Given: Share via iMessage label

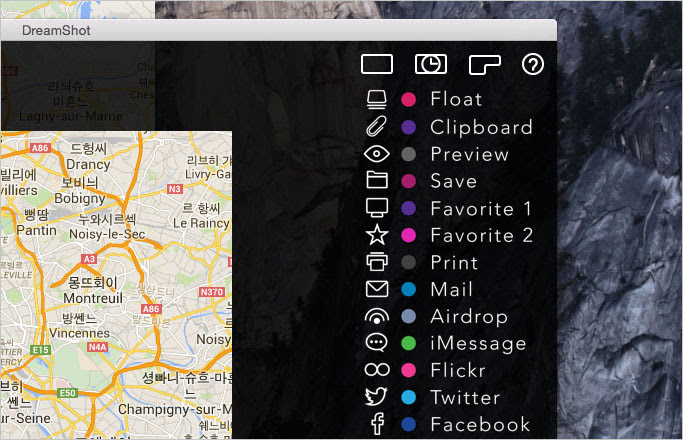Looking at the screenshot, I should click(478, 344).
